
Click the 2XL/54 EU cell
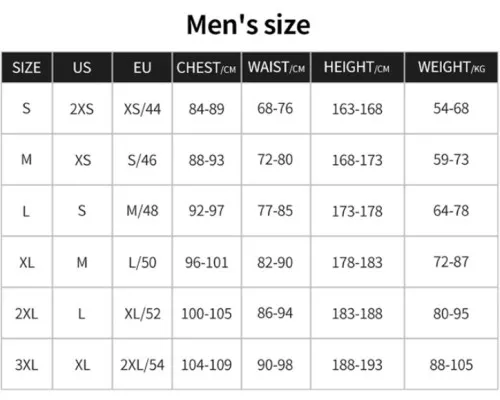tap(142, 365)
